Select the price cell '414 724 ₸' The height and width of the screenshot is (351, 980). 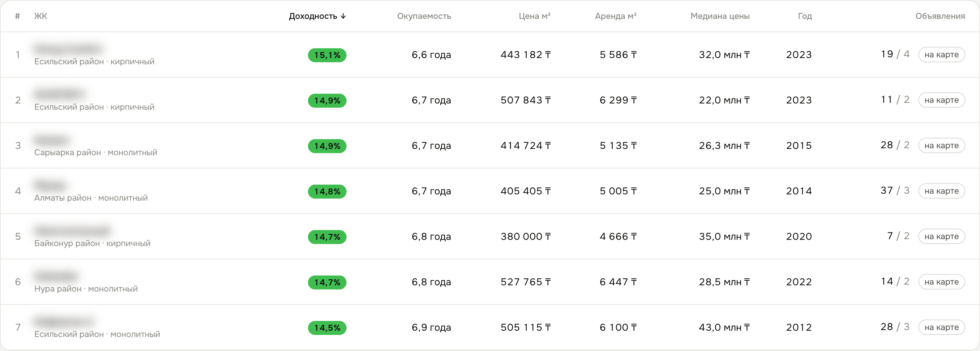click(525, 146)
